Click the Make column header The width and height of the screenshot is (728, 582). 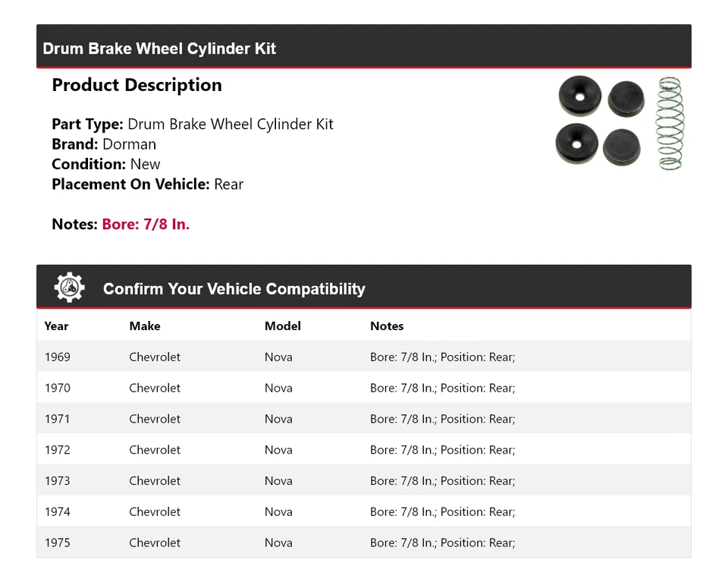pos(144,326)
